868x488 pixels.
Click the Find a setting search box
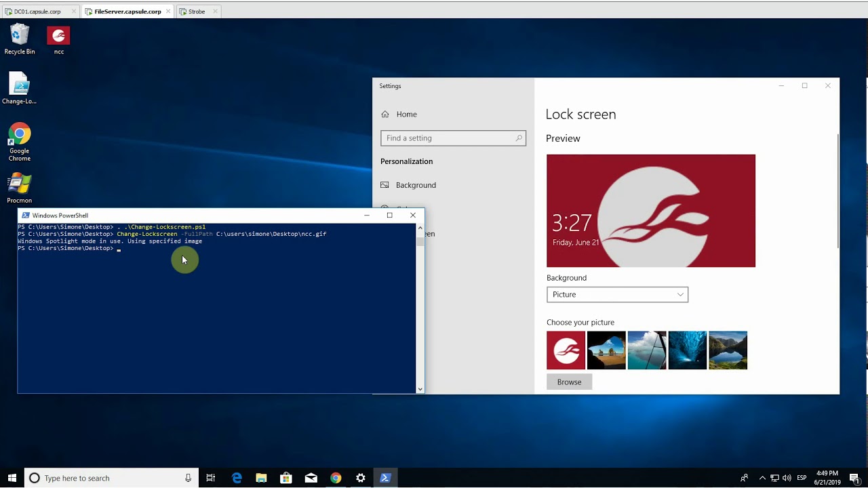(x=453, y=138)
